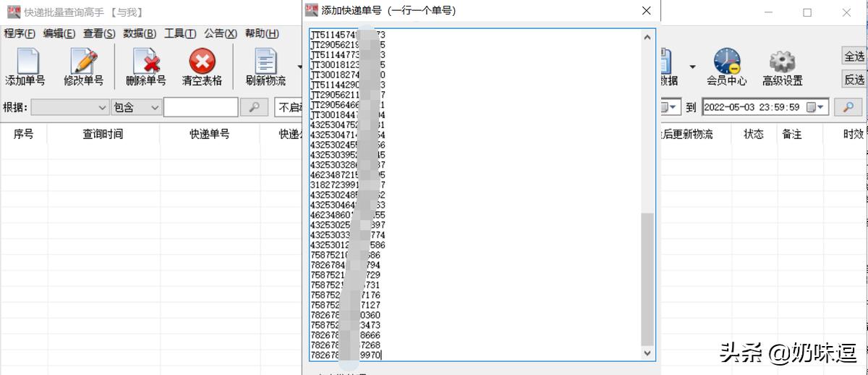
Task: Click app icon in main window title bar
Action: pyautogui.click(x=12, y=12)
